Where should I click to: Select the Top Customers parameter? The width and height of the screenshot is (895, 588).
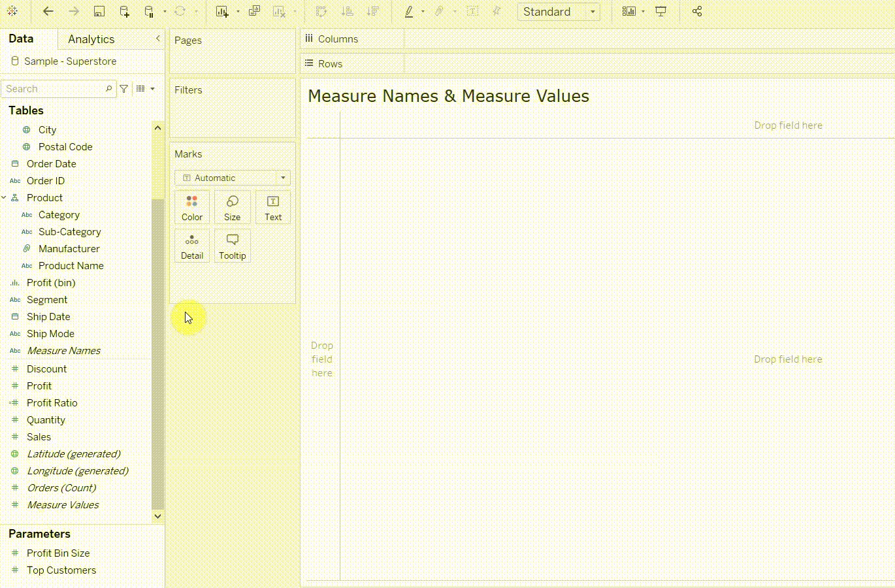click(x=61, y=570)
